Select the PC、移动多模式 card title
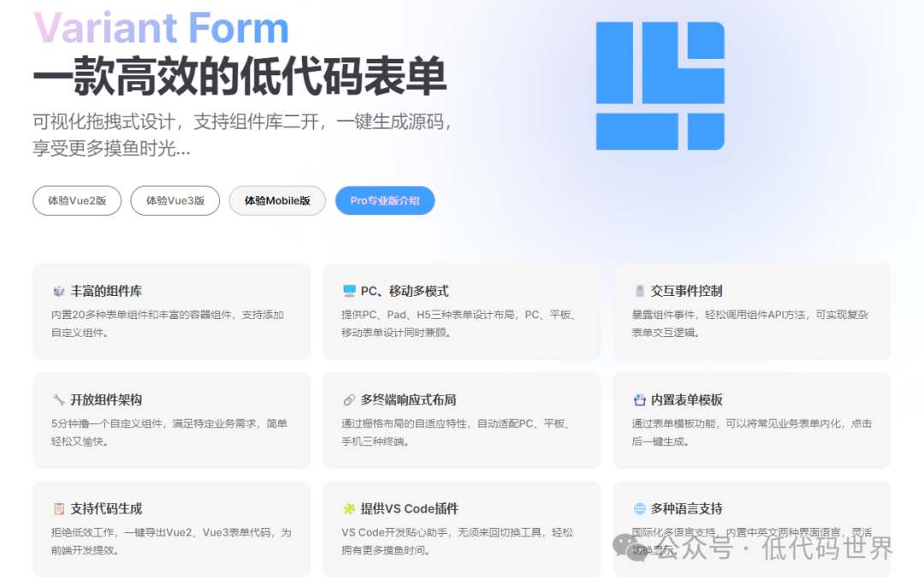This screenshot has height=586, width=924. coord(404,291)
